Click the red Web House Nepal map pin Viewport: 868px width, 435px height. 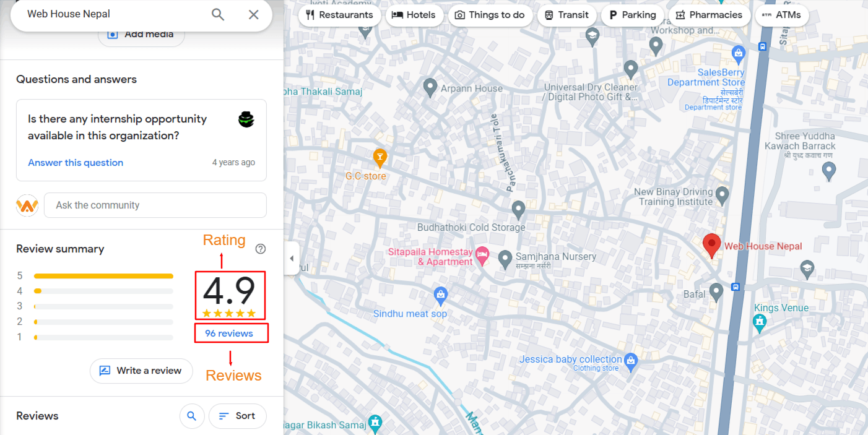pyautogui.click(x=711, y=245)
